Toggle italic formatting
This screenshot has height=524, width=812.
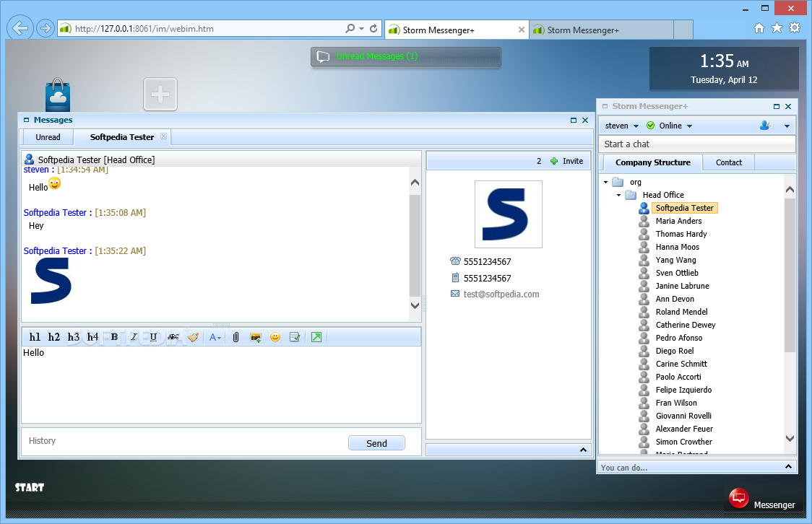pos(134,337)
